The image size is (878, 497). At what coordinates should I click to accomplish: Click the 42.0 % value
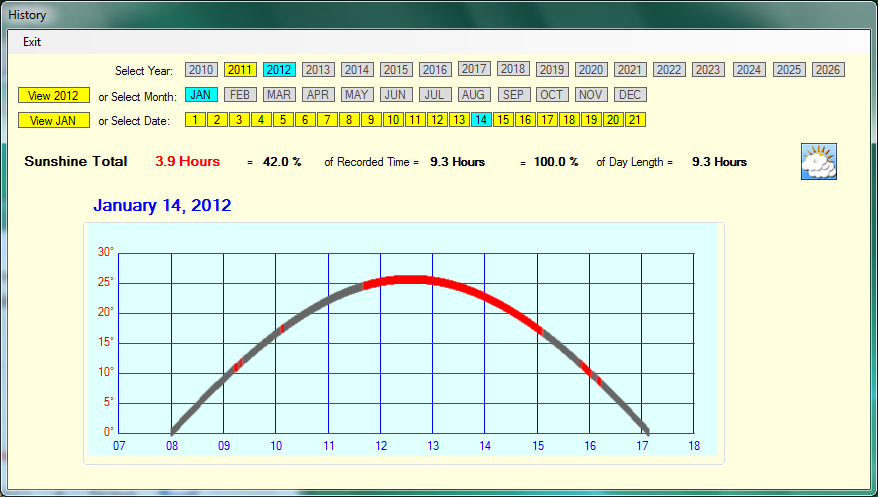(282, 162)
